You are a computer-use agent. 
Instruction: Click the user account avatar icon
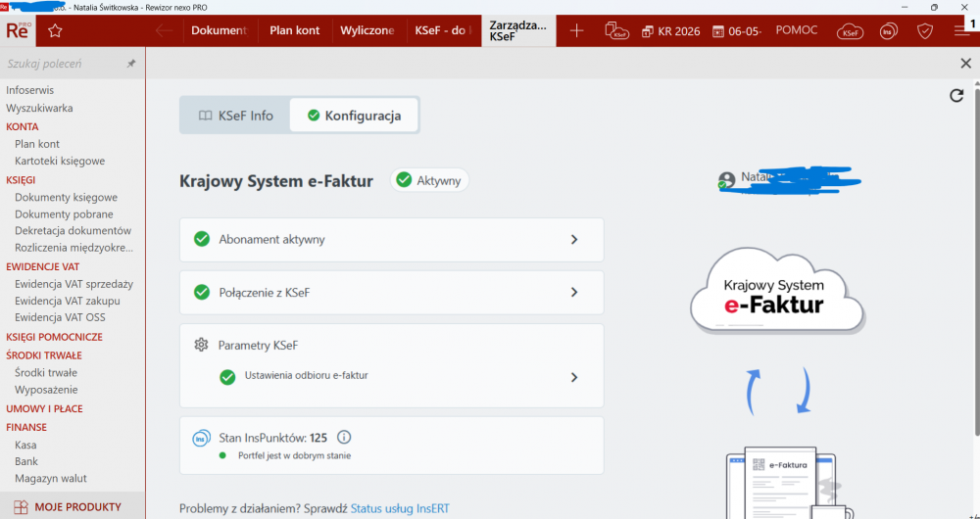(x=726, y=180)
